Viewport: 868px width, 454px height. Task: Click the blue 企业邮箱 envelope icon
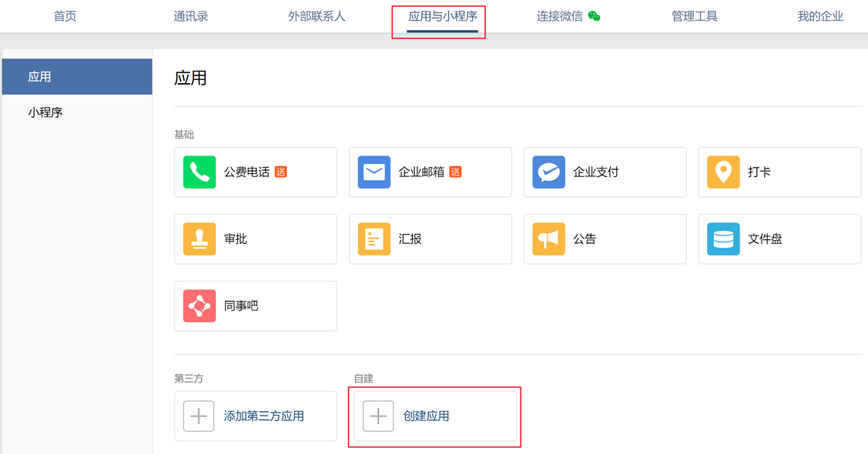point(374,172)
